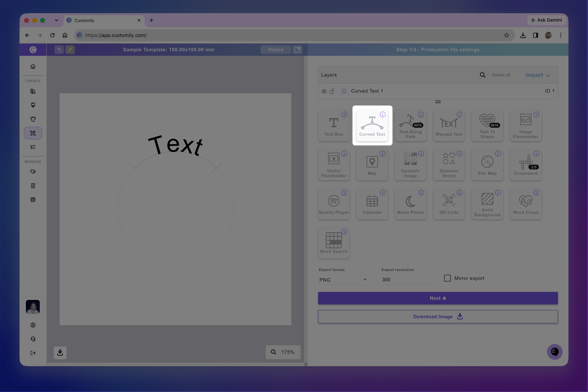Open the icon button next to Resize
Viewport: 588px width, 392px height.
click(297, 50)
